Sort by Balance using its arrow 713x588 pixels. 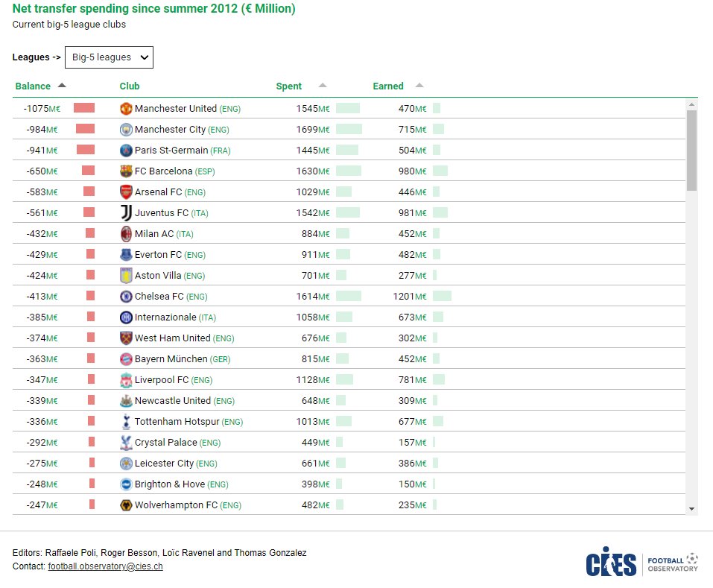(62, 86)
